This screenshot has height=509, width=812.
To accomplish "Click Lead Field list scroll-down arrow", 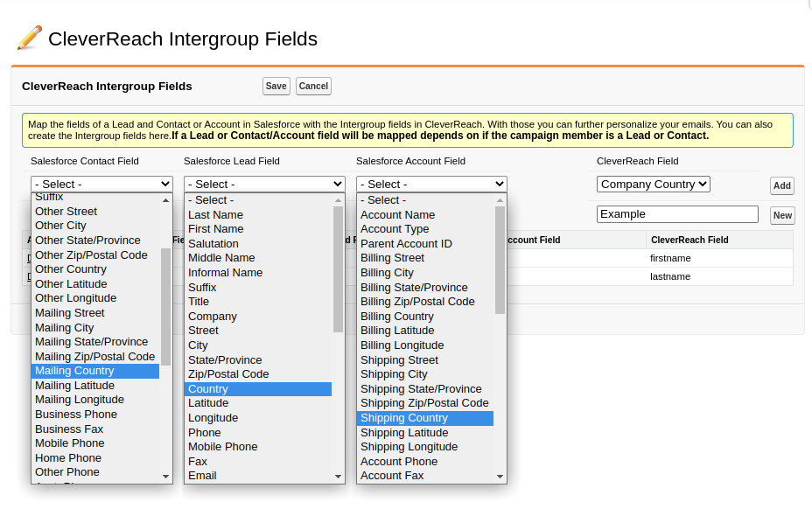I will pyautogui.click(x=338, y=477).
